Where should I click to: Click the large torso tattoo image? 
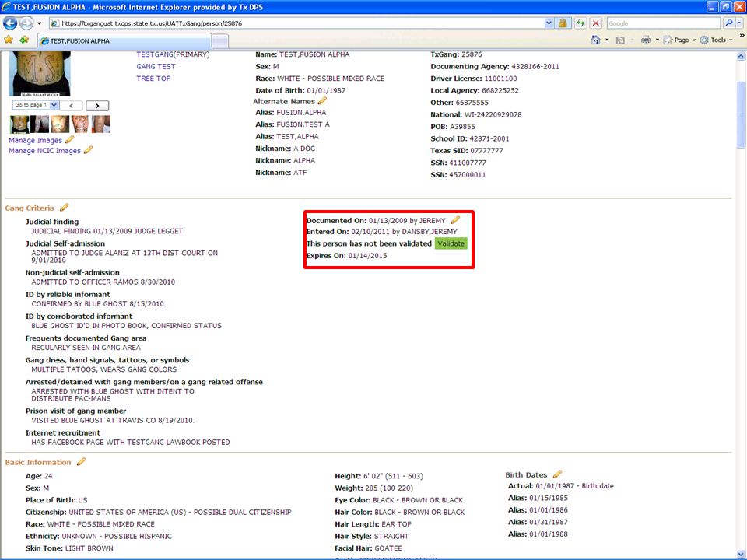[x=40, y=73]
